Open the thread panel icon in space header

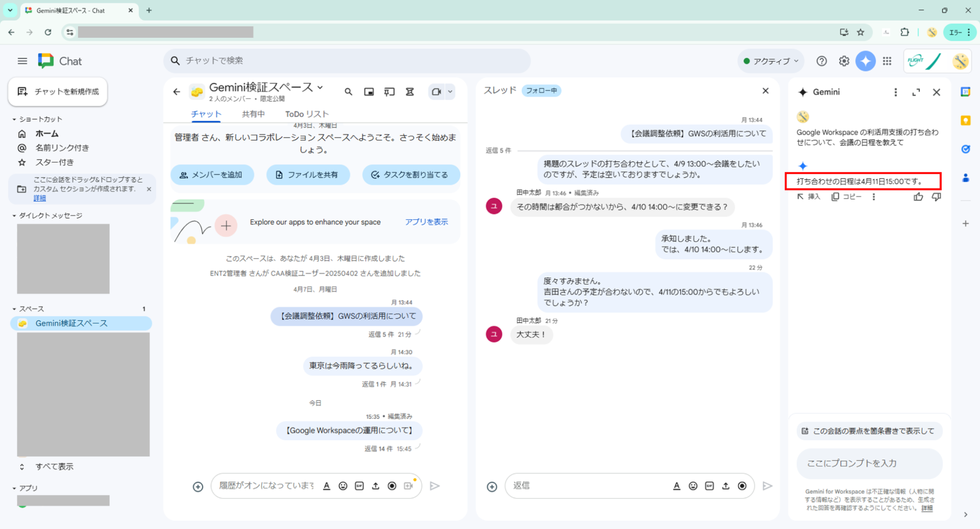[x=389, y=92]
